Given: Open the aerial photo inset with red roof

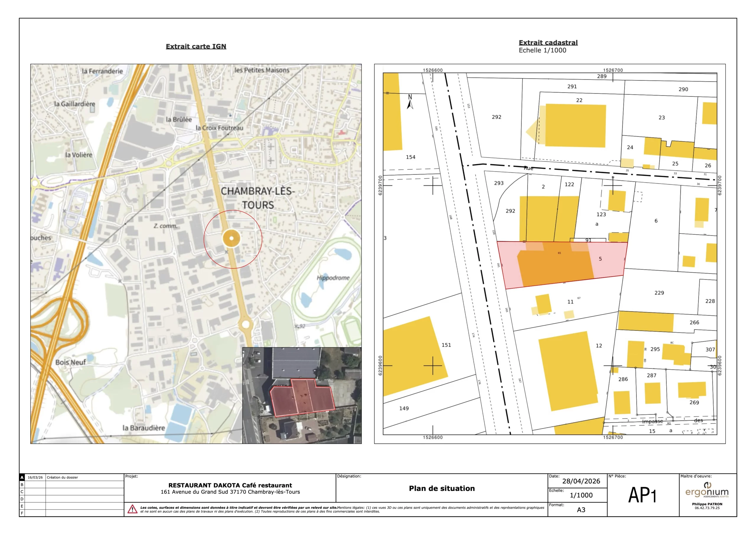Looking at the screenshot, I should pos(302,395).
